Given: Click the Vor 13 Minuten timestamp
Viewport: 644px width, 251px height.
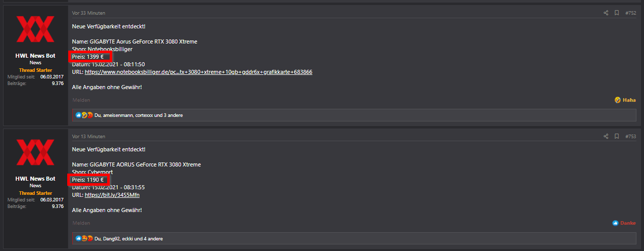Looking at the screenshot, I should tap(89, 136).
